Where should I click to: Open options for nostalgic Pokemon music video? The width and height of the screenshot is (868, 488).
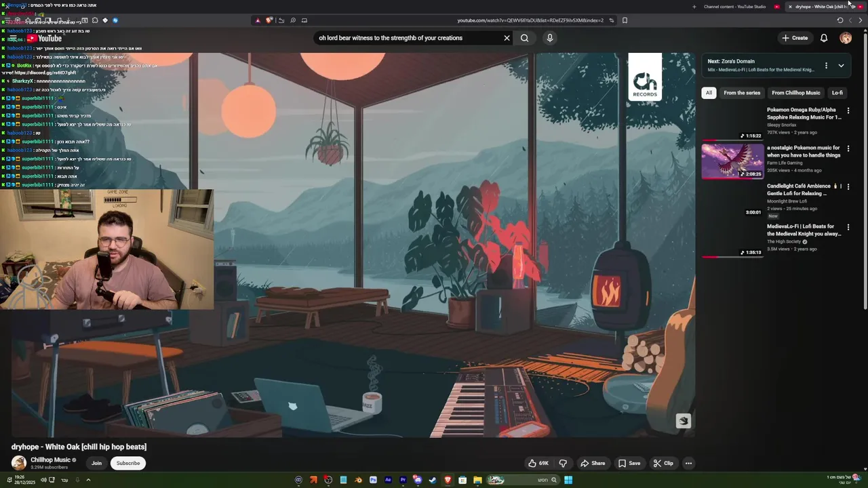click(x=848, y=148)
